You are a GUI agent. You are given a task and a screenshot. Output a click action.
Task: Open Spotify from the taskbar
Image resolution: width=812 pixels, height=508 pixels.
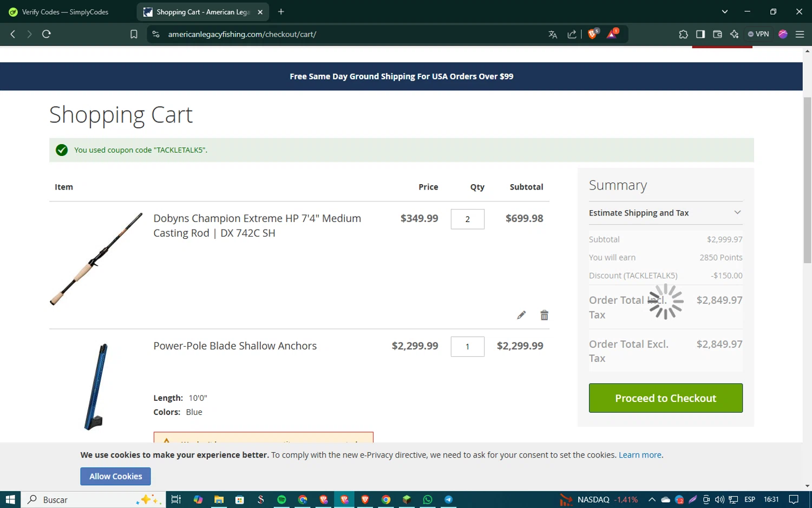(x=281, y=499)
